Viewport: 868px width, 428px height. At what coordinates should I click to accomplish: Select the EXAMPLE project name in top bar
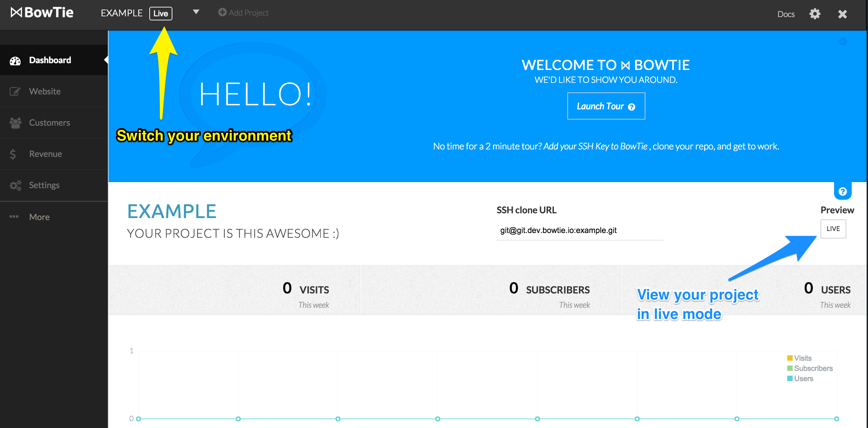(x=121, y=13)
